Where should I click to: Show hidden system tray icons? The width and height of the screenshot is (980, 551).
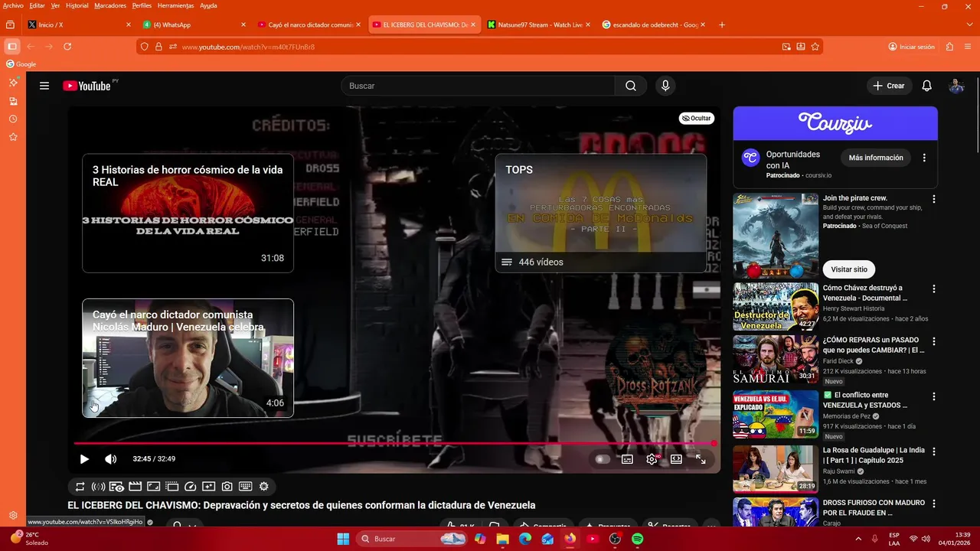point(857,539)
